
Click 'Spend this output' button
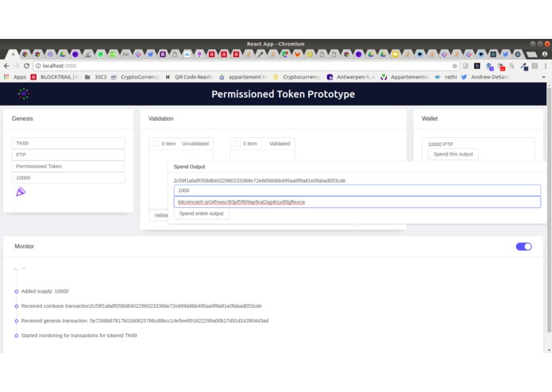point(453,154)
